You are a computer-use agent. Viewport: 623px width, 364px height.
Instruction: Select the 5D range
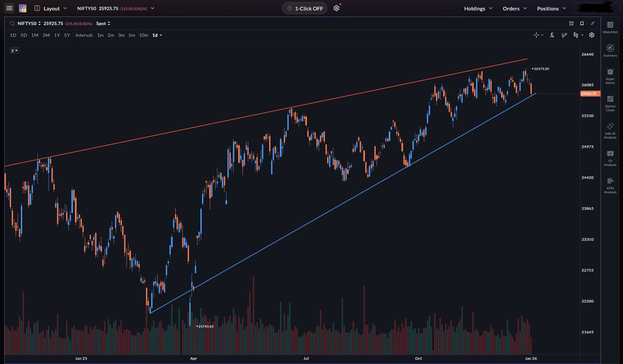[x=23, y=35]
